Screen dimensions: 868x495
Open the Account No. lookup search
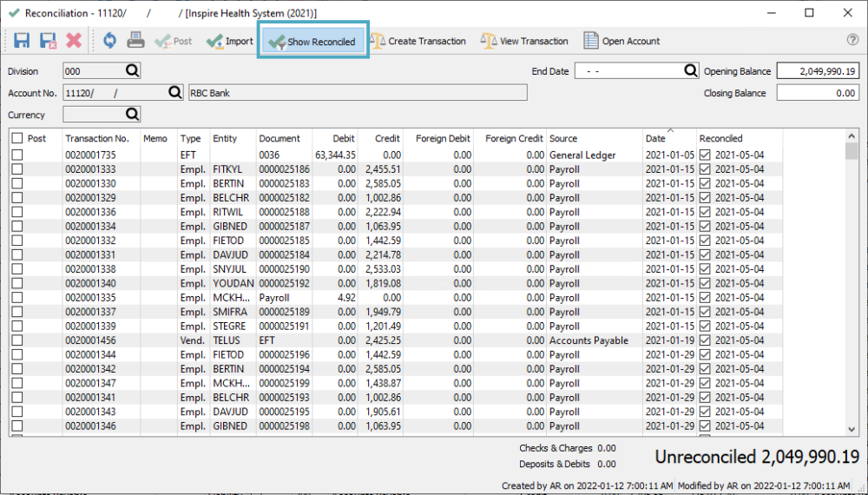click(x=174, y=93)
